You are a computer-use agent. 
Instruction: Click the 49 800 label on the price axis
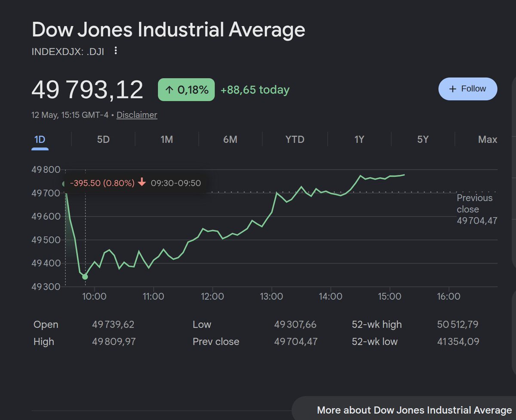[x=46, y=169]
